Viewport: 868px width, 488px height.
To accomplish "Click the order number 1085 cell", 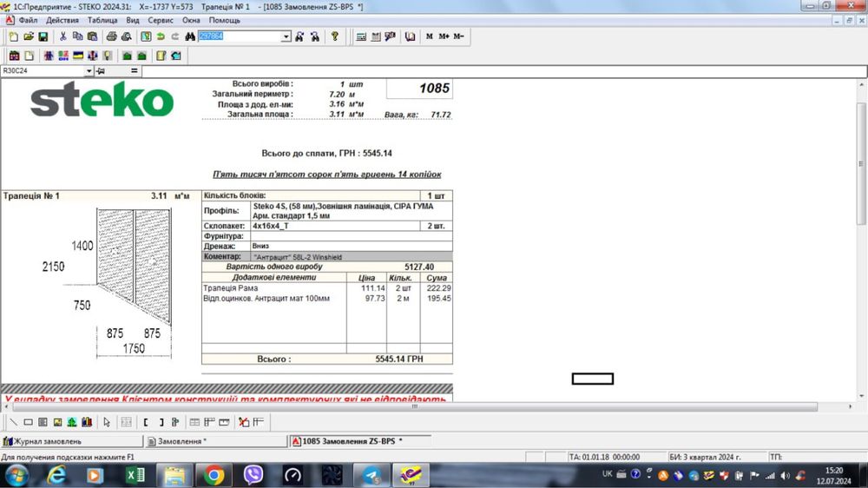I will click(419, 89).
